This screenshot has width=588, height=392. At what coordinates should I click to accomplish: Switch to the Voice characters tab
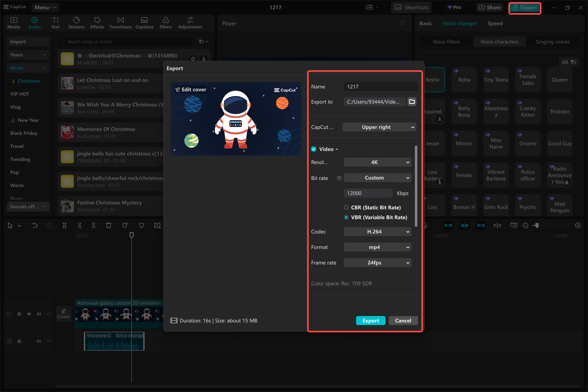pos(499,41)
